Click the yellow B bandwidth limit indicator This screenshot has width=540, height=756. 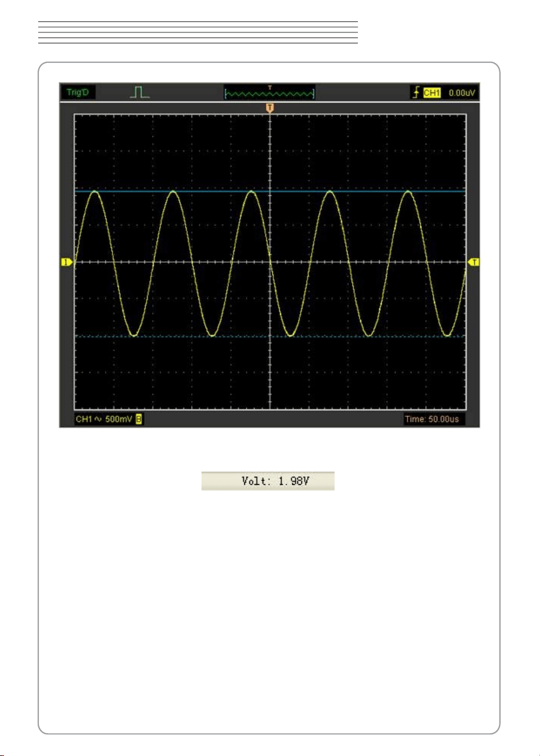click(139, 419)
